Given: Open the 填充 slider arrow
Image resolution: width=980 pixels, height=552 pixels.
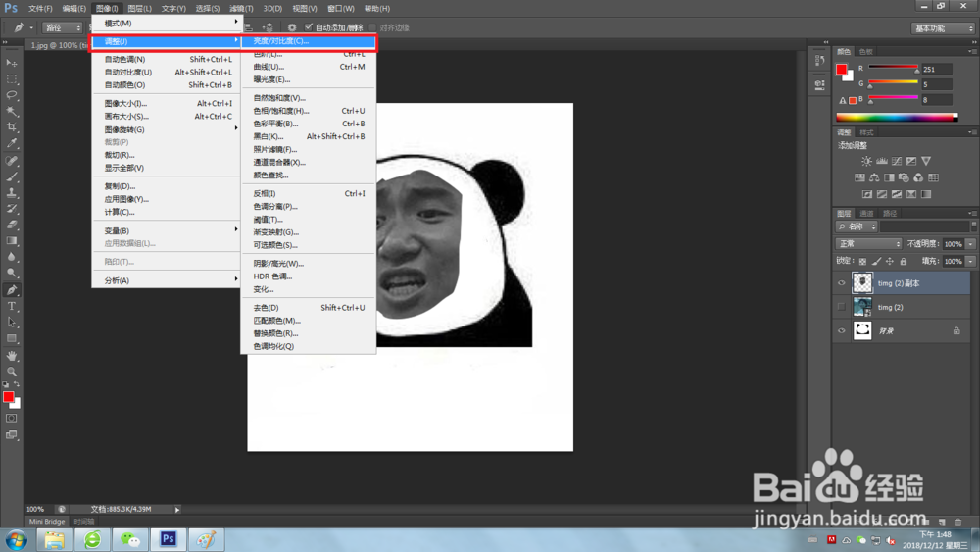Looking at the screenshot, I should 970,262.
